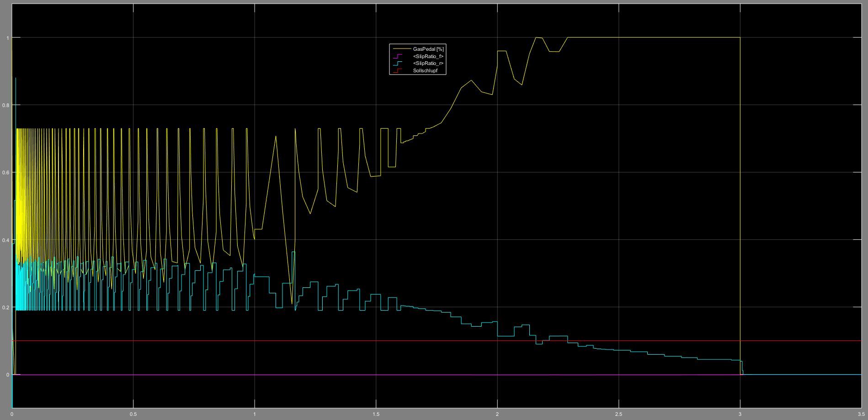Click the cyan step icon in legend
868x420 pixels.
[397, 64]
